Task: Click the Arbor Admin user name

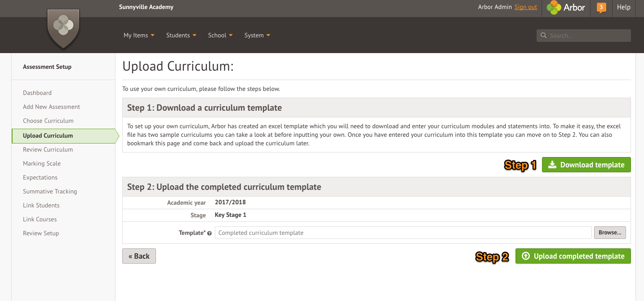Action: click(x=495, y=7)
